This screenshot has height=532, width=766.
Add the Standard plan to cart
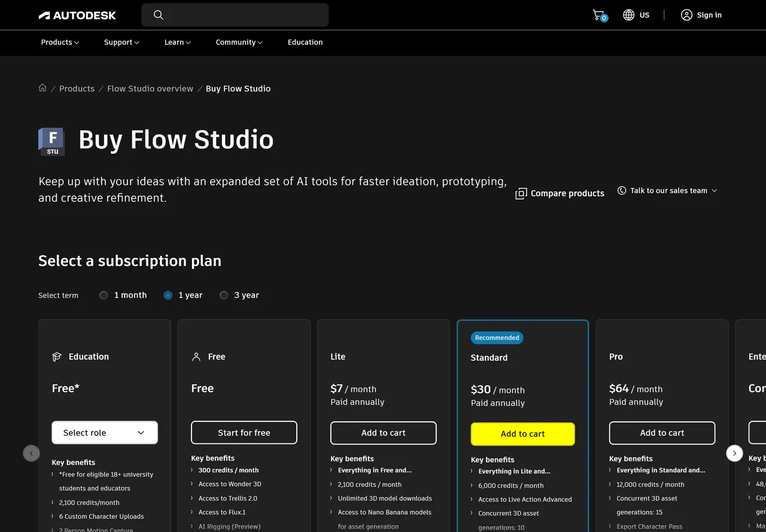(x=523, y=434)
